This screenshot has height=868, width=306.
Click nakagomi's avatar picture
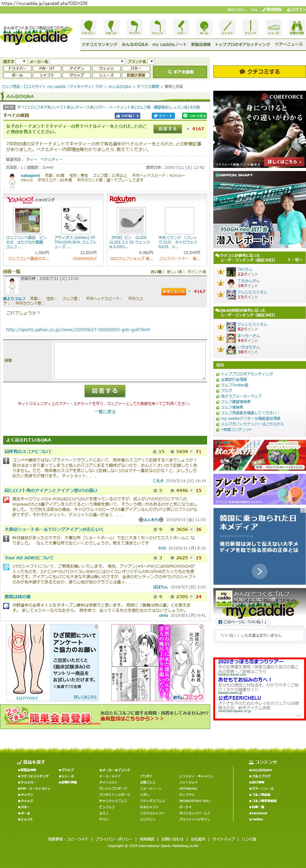[x=12, y=181]
